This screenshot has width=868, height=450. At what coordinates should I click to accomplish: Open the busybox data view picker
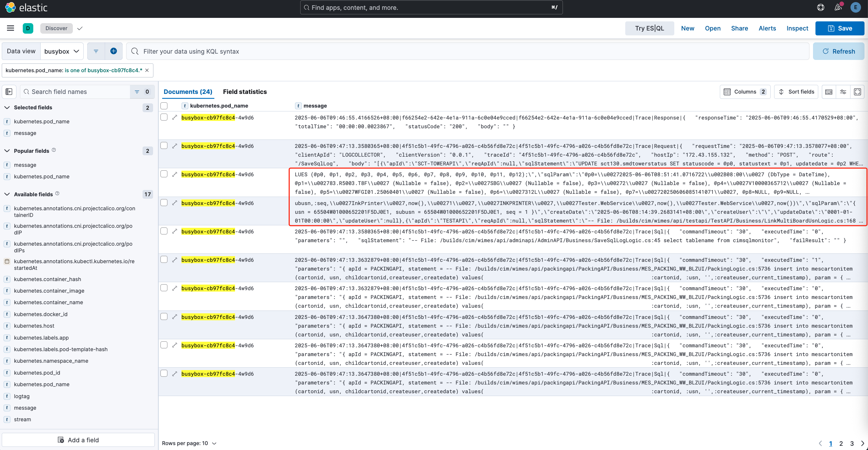[62, 51]
